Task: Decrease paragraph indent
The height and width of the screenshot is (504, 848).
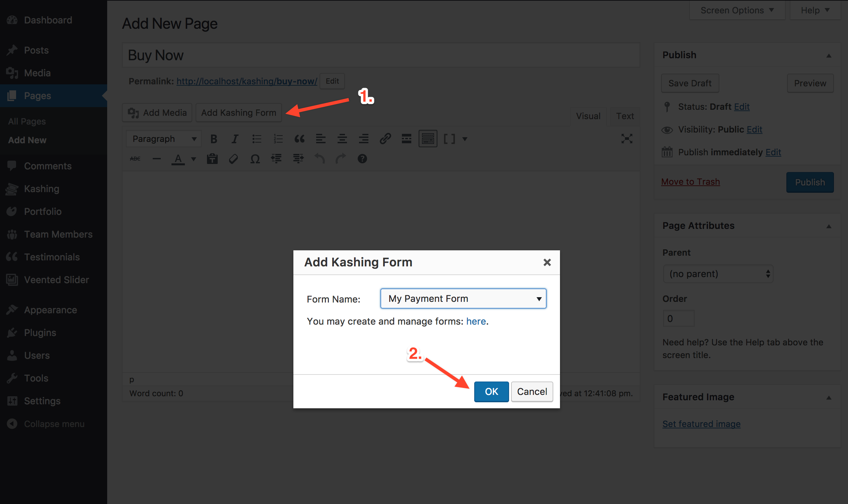Action: coord(276,159)
